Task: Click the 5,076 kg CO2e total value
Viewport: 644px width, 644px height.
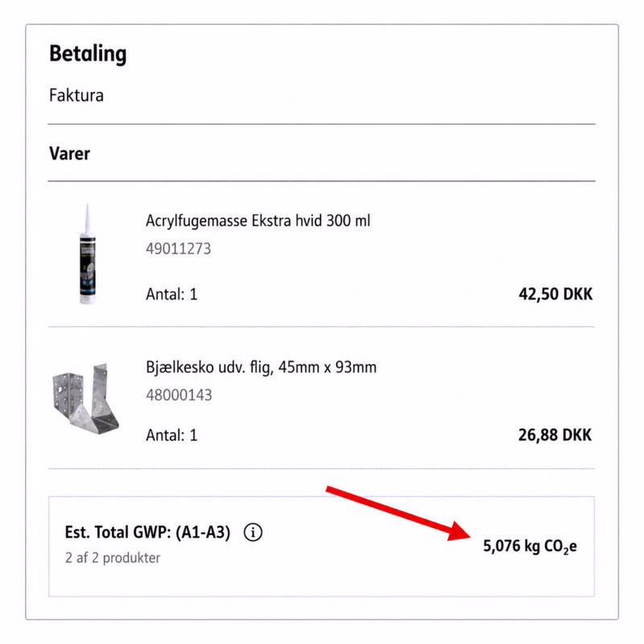Action: (x=530, y=547)
